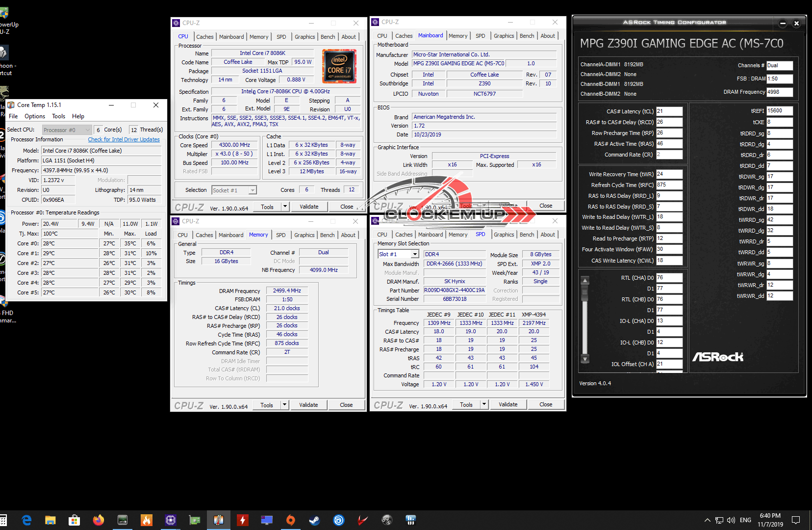The image size is (812, 530).
Task: Click the ASRock timing list scrollbar down arrow
Action: 584,359
